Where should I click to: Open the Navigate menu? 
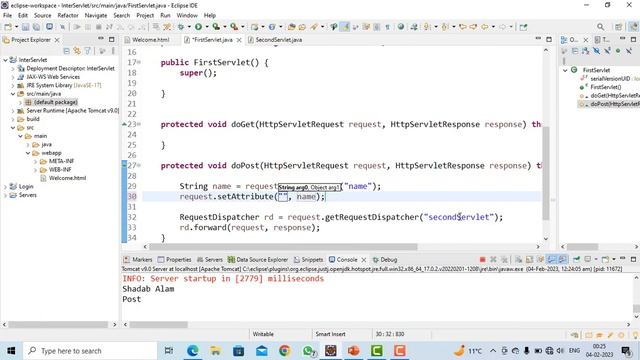(96, 15)
